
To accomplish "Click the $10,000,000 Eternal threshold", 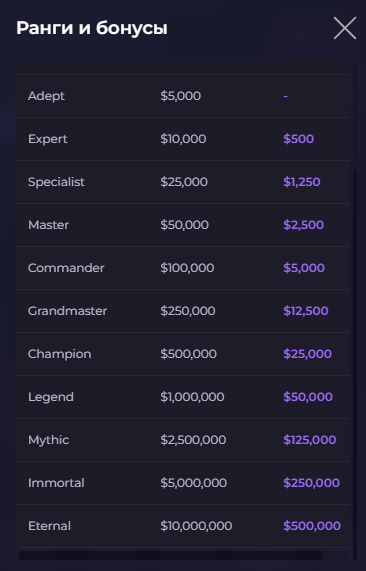I will pyautogui.click(x=196, y=526).
